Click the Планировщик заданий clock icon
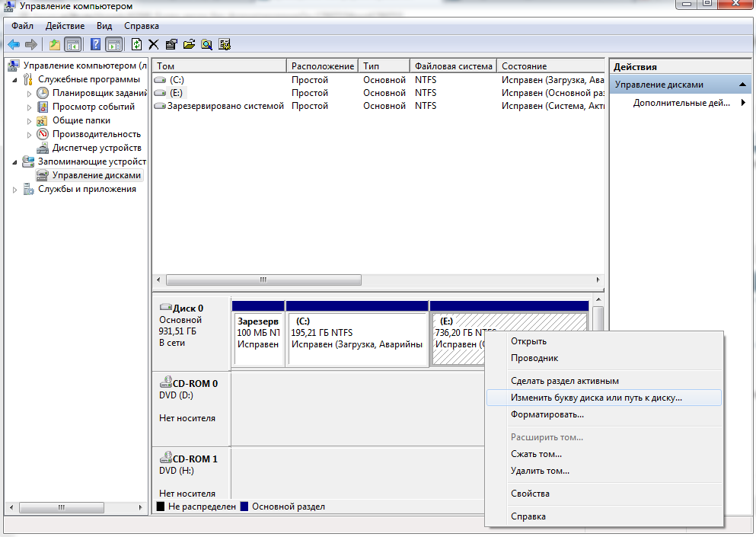This screenshot has width=756, height=537. point(43,93)
